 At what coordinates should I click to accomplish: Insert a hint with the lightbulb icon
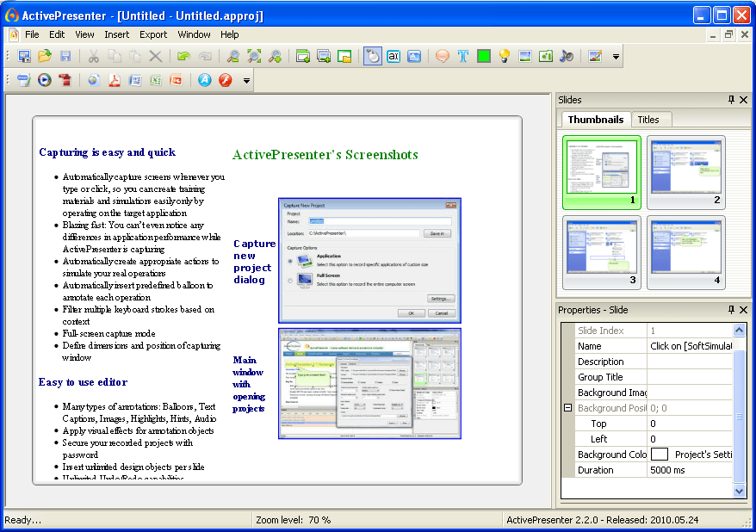pos(505,56)
